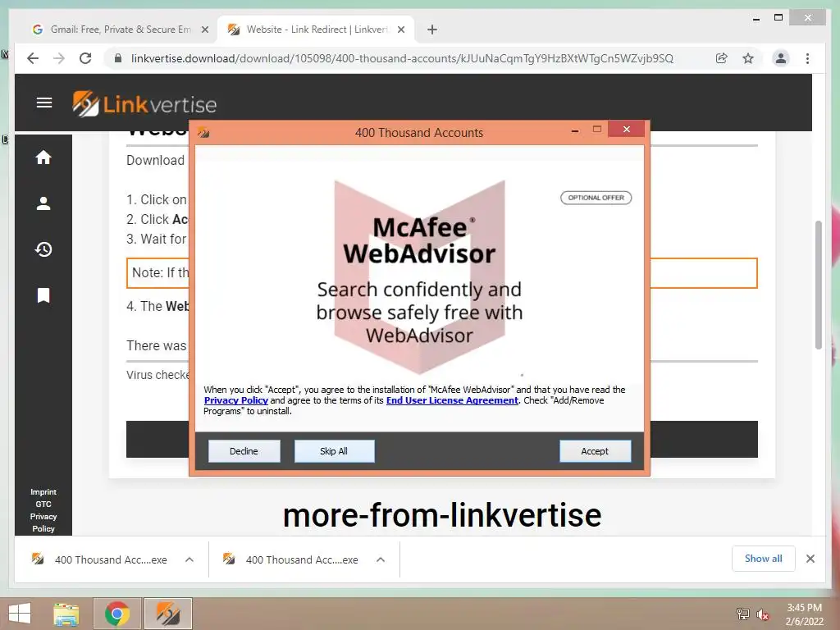The width and height of the screenshot is (840, 630).
Task: Go forward in Chrome
Action: [59, 58]
